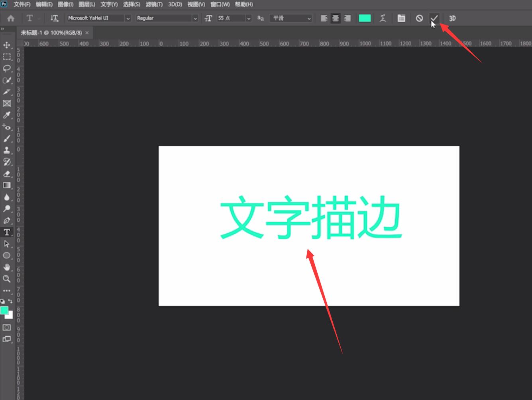This screenshot has height=400, width=532.
Task: Open the text color swatch in options bar
Action: pyautogui.click(x=365, y=18)
